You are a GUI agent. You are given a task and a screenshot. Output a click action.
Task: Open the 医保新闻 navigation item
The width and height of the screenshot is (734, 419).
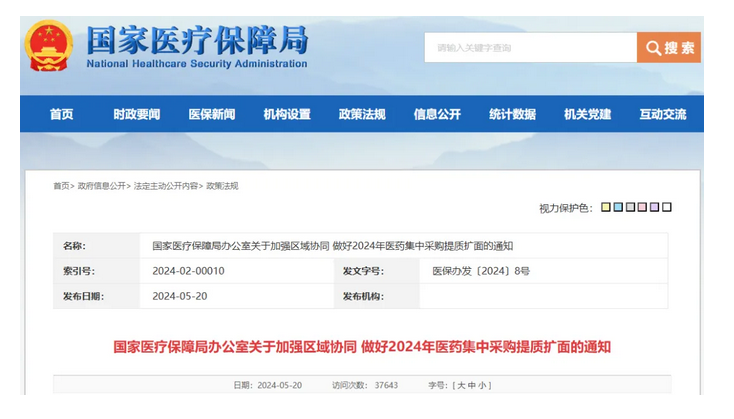tap(212, 114)
